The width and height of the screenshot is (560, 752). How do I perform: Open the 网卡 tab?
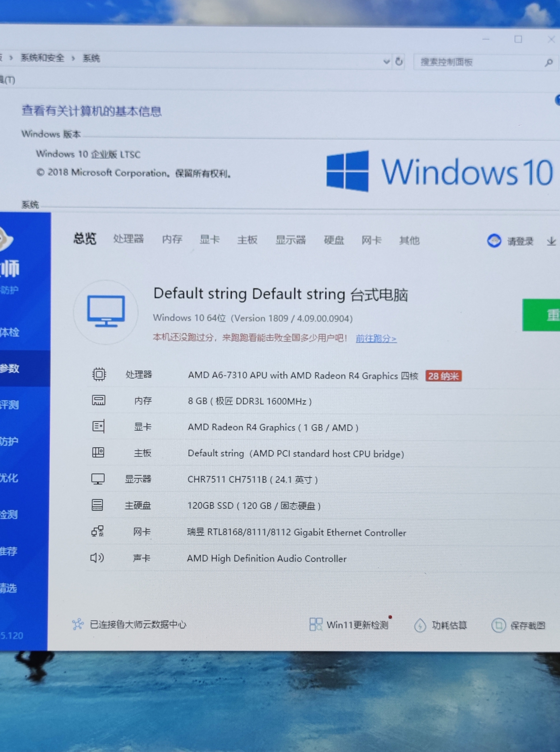tap(371, 240)
